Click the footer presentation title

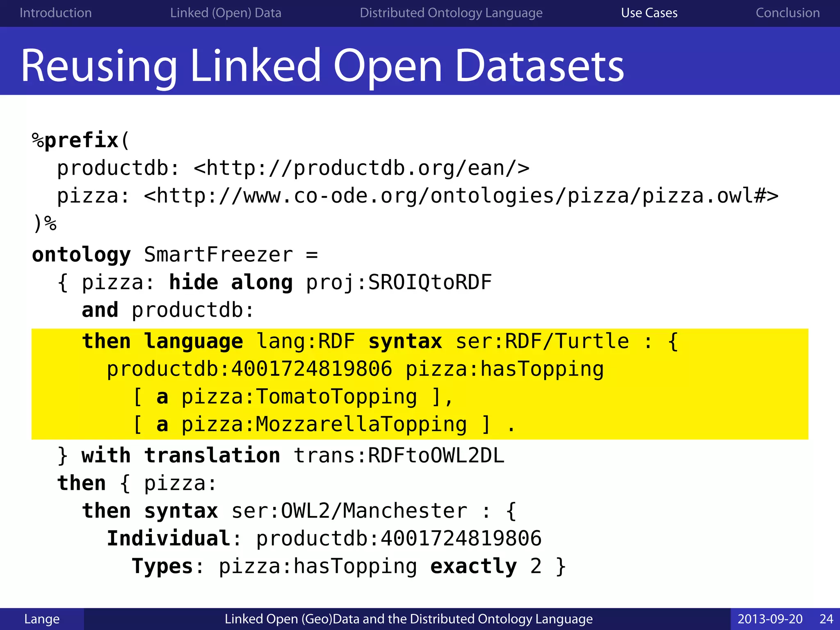(x=409, y=619)
